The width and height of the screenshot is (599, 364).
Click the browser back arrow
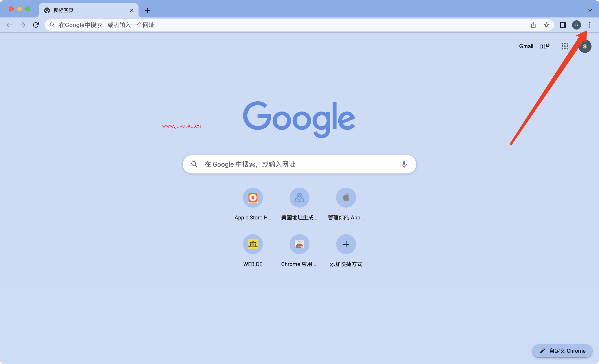click(x=9, y=25)
